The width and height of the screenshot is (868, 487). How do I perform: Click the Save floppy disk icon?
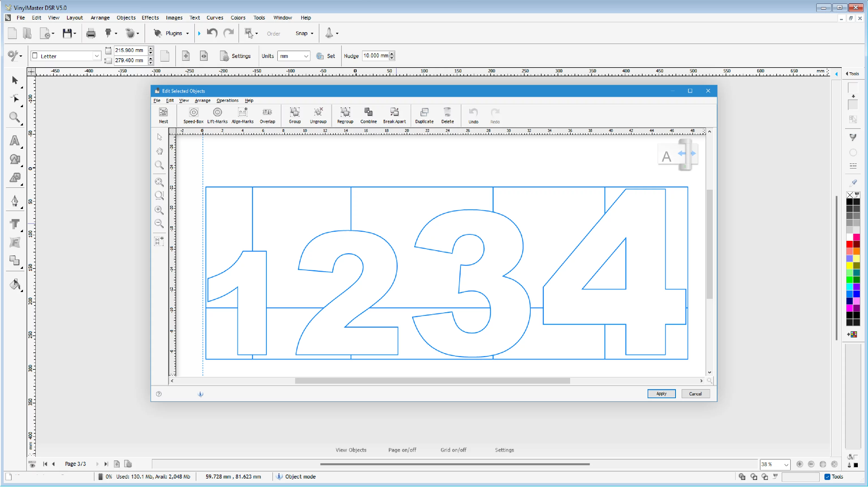67,33
